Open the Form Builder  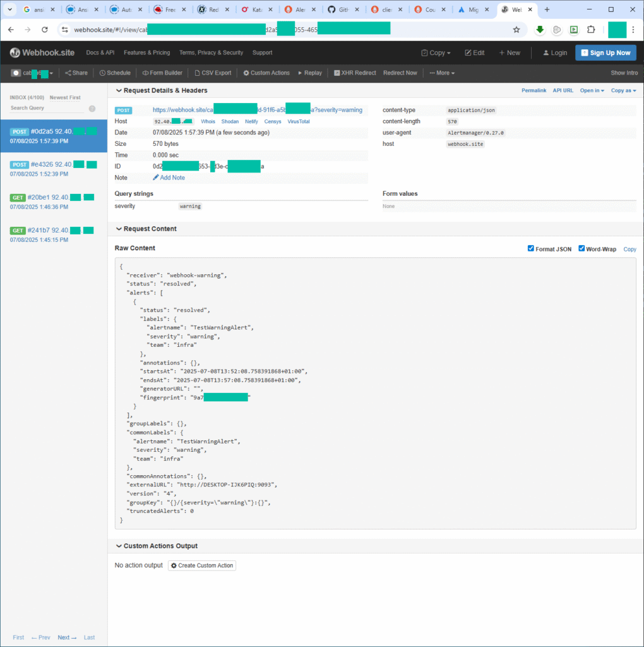162,73
